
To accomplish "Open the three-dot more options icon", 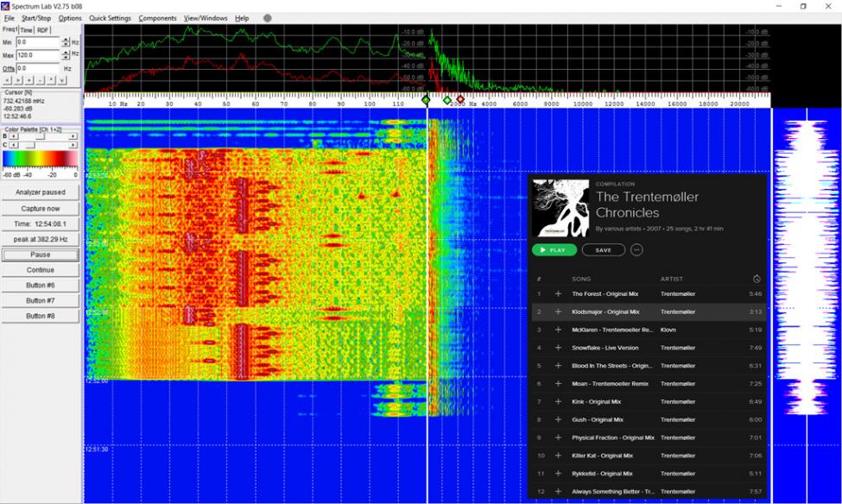I will [636, 250].
